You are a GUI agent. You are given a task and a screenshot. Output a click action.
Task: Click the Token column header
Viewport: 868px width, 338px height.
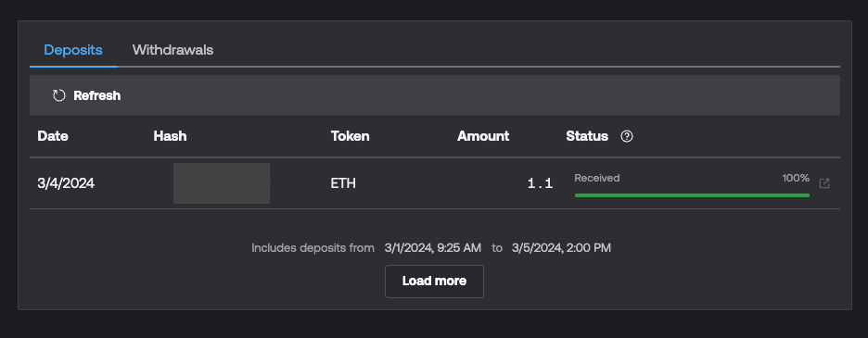pos(350,136)
